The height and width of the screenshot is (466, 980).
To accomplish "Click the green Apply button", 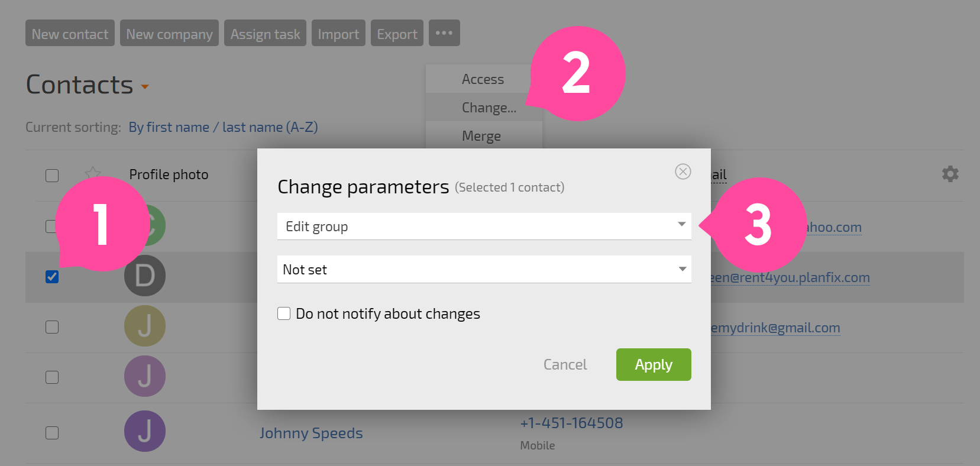I will (x=654, y=364).
